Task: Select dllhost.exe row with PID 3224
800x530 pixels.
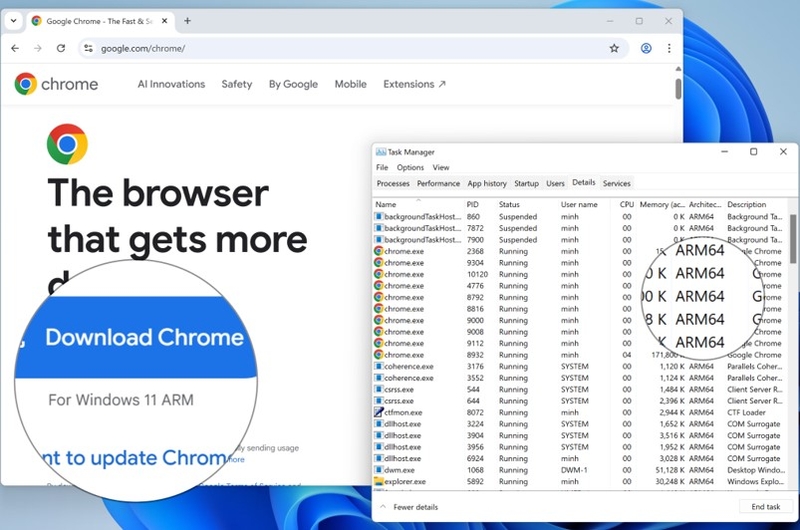Action: coord(581,424)
